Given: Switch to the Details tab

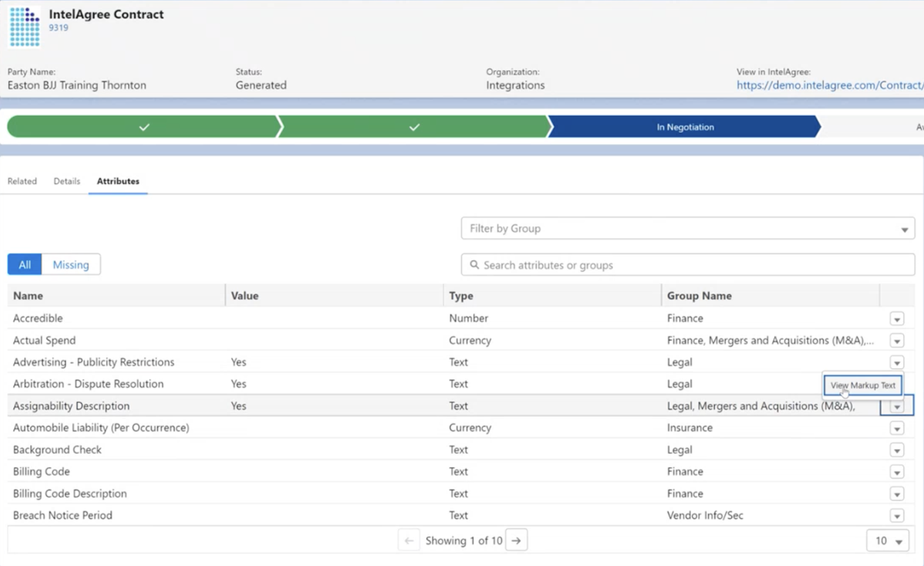Looking at the screenshot, I should coord(67,181).
